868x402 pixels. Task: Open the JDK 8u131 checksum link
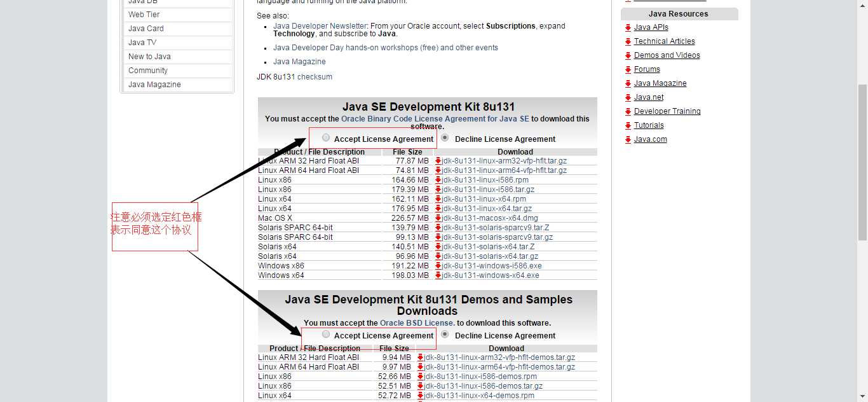point(315,77)
